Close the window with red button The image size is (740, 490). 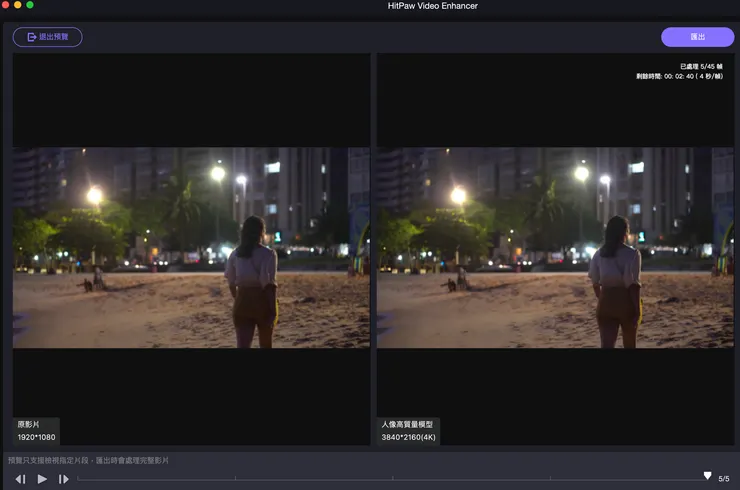[x=5, y=5]
